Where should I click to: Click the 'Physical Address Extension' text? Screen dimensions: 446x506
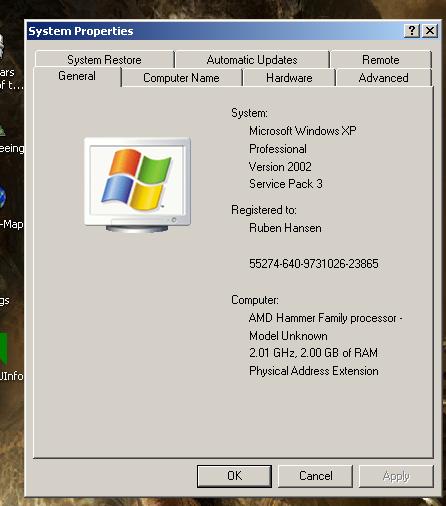pos(314,371)
